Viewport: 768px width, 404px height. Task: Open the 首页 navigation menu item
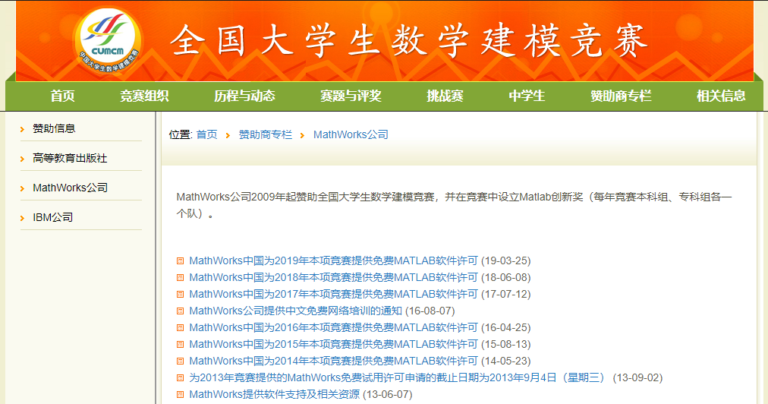[62, 96]
